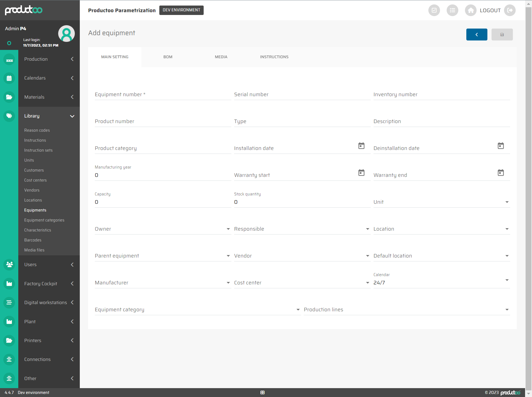Viewport: 532px width, 397px height.
Task: Open the list icon in the top bar
Action: tap(452, 11)
